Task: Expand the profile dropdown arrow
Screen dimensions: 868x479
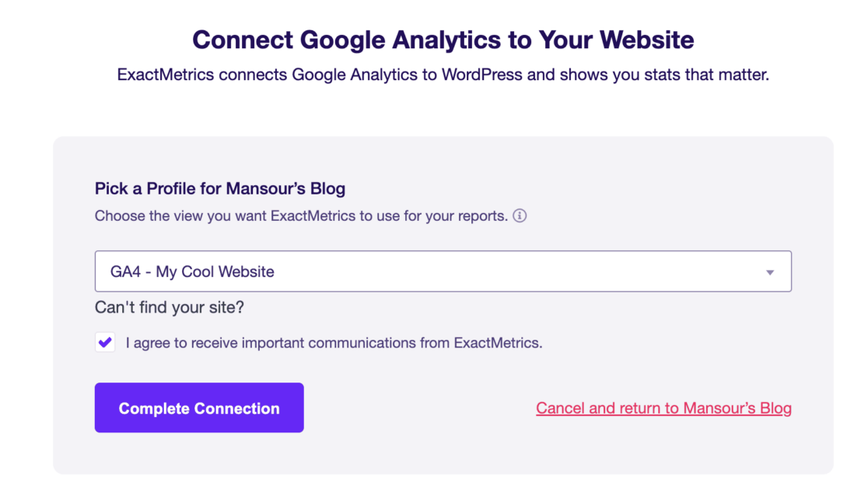Action: click(x=769, y=272)
